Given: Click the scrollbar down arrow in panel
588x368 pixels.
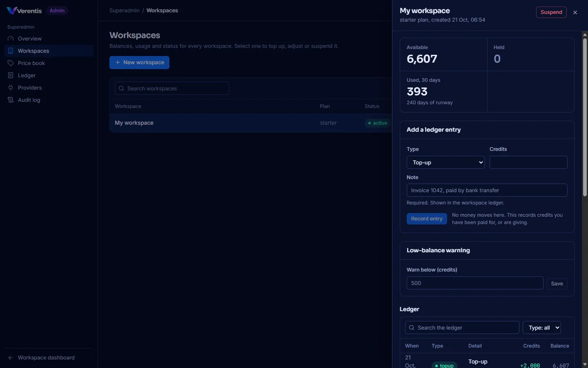Looking at the screenshot, I should pos(585,364).
